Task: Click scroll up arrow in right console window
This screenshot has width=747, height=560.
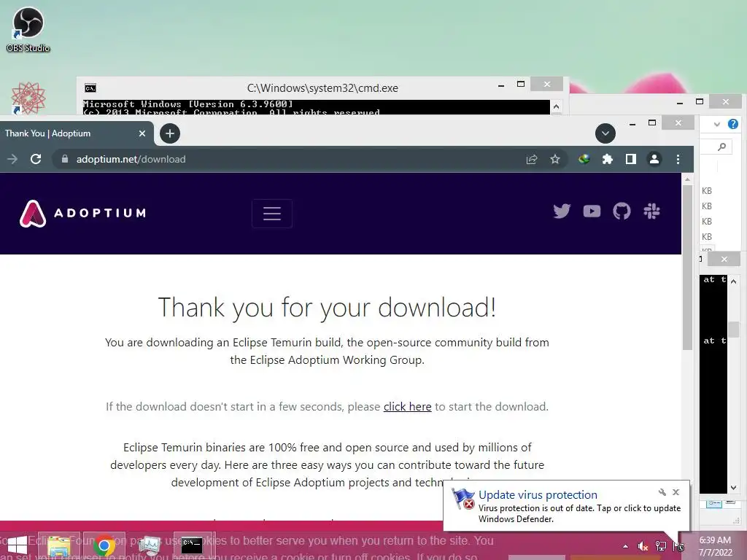Action: click(x=734, y=281)
